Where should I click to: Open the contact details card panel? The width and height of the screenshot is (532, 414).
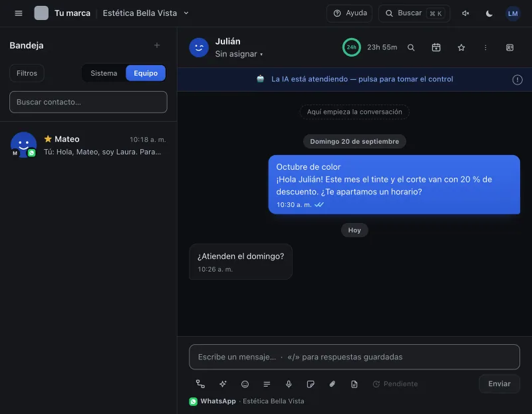pos(509,47)
